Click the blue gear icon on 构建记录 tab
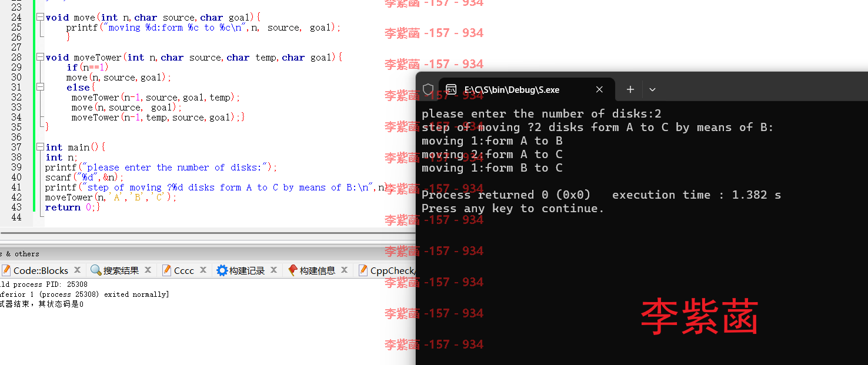Image resolution: width=868 pixels, height=365 pixels. pos(222,270)
